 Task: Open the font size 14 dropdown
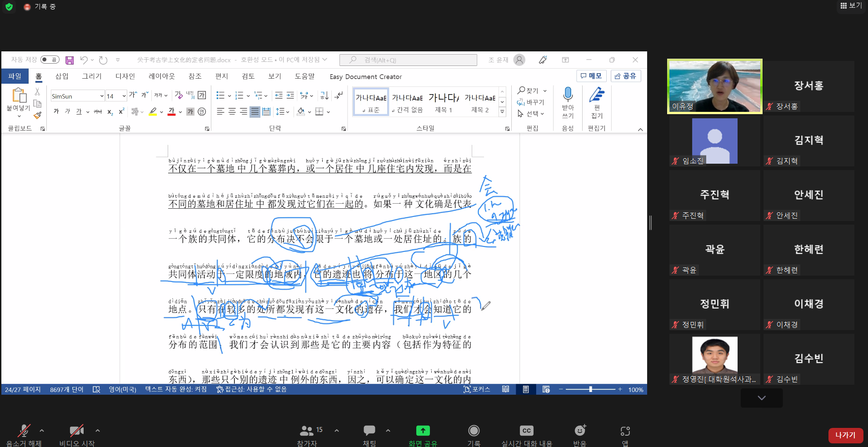(124, 96)
